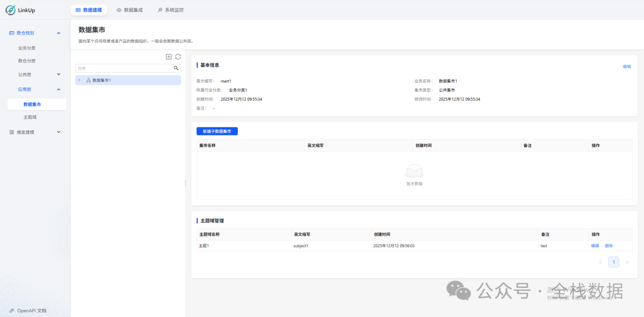644x317 pixels.
Task: Click the magnifier icon in the search box
Action: 176,69
